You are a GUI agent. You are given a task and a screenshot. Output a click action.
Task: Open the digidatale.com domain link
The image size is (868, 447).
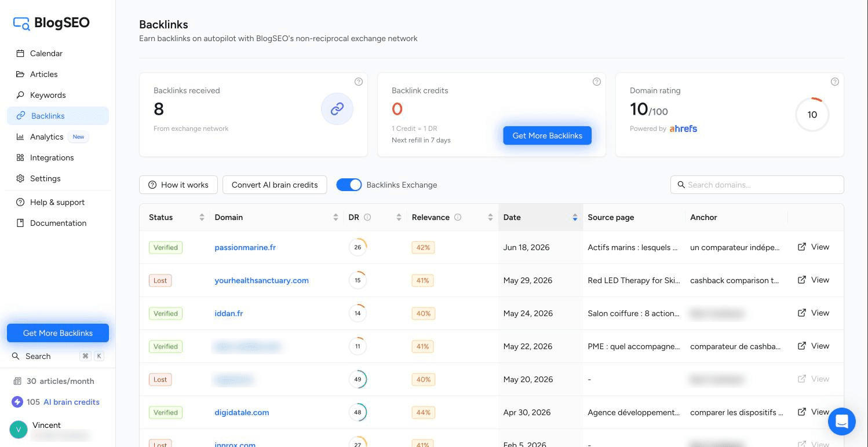pyautogui.click(x=242, y=412)
